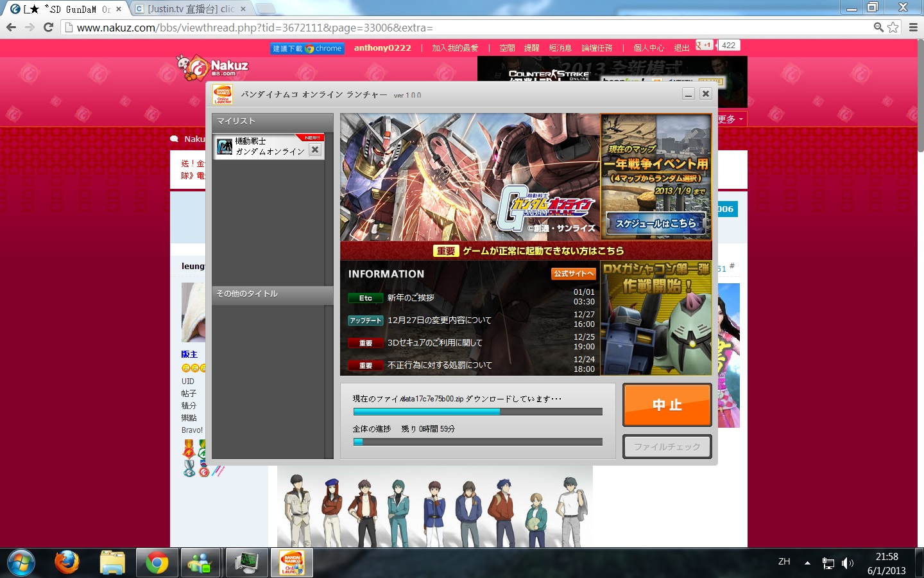The width and height of the screenshot is (924, 578).
Task: Open the 不正行為に対する処罰について notice
Action: pos(440,365)
